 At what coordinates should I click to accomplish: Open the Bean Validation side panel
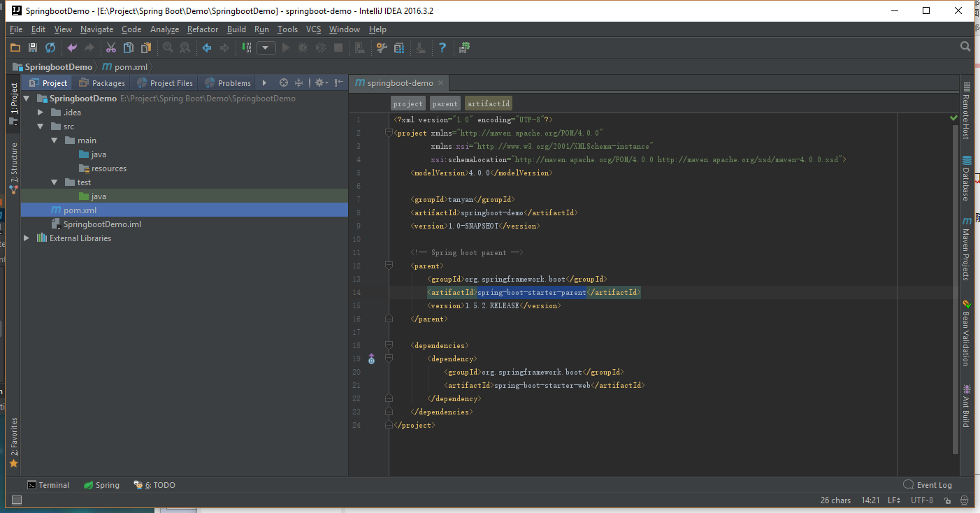tap(967, 333)
